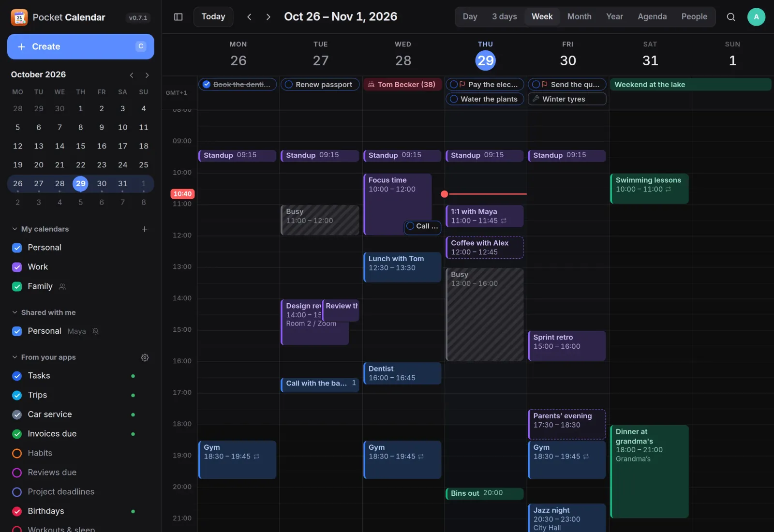Go to previous week arrow in header
This screenshot has height=532, width=774.
click(x=249, y=17)
